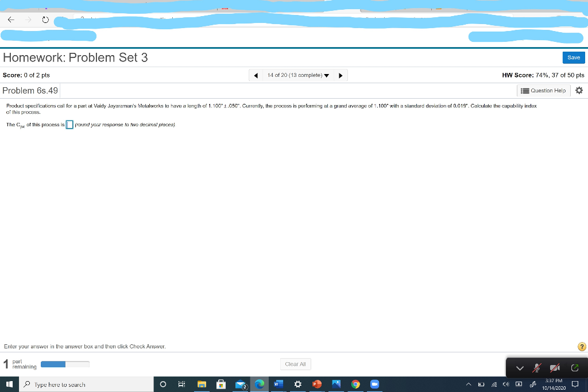The height and width of the screenshot is (392, 588).
Task: Open Microsoft Store from taskbar
Action: coord(221,384)
